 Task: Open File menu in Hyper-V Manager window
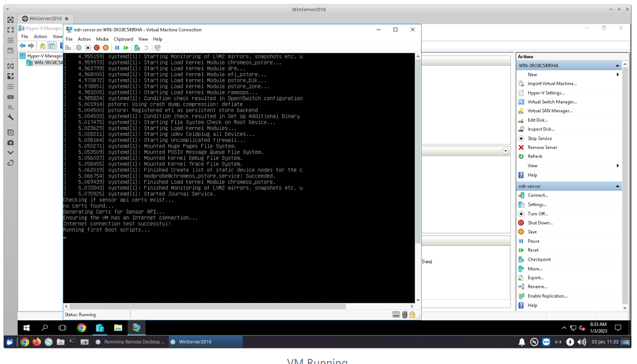click(24, 36)
